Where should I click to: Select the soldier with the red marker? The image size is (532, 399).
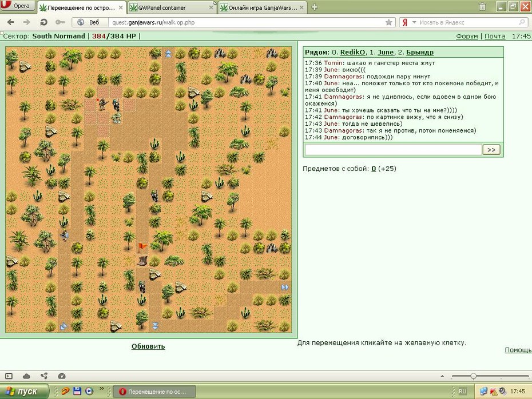tap(102, 105)
